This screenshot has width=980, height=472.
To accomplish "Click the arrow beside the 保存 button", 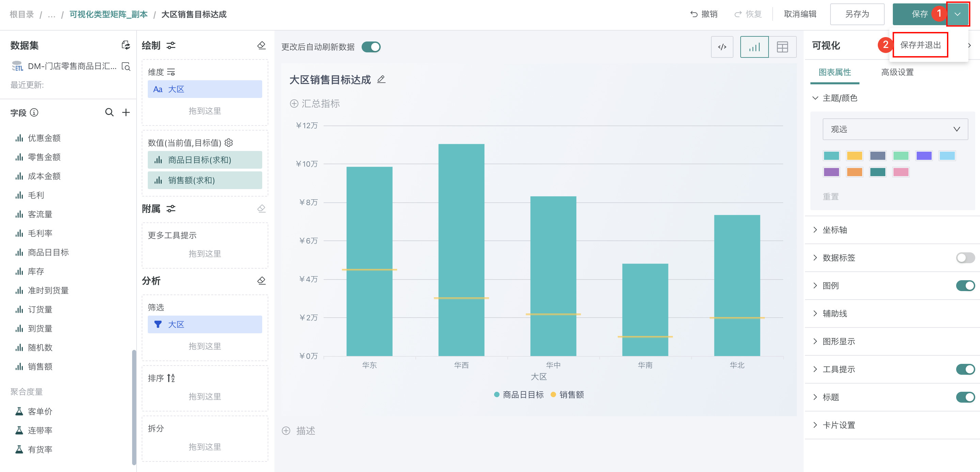I will 957,14.
